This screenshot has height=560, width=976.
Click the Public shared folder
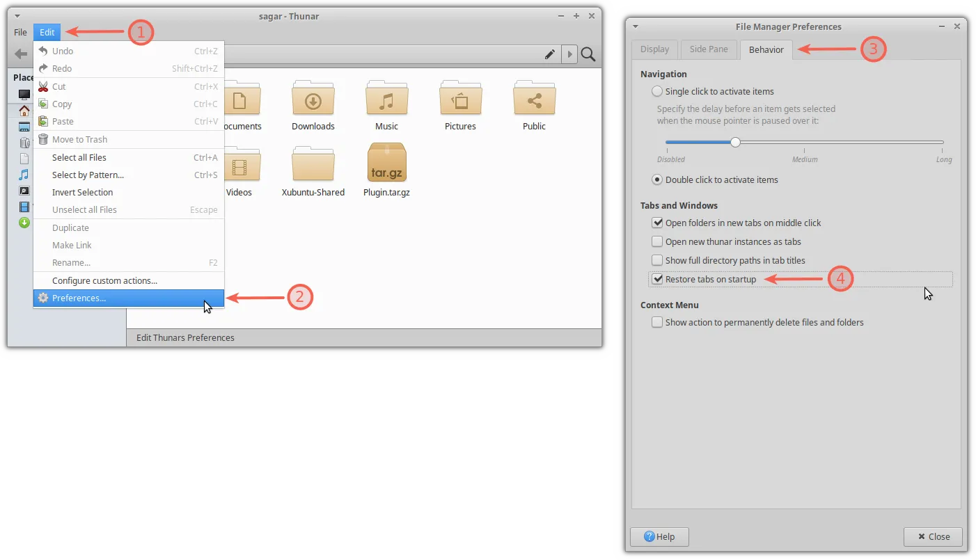[534, 99]
